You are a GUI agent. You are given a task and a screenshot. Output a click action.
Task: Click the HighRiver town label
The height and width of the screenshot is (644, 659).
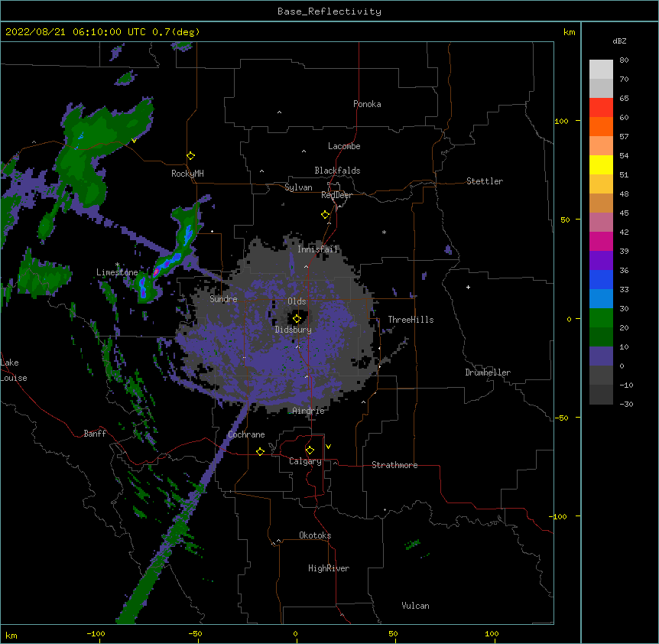(329, 568)
